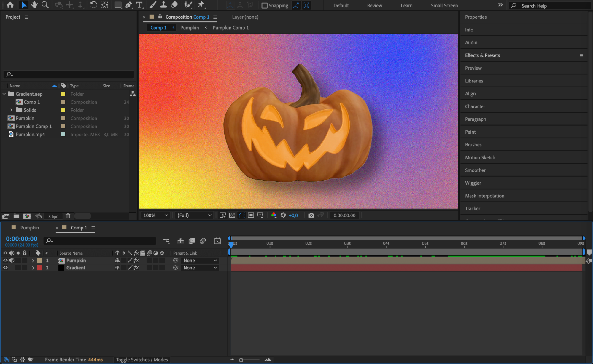Open the Effects & Presets panel
Screen dimensions: 593x364
(x=482, y=55)
